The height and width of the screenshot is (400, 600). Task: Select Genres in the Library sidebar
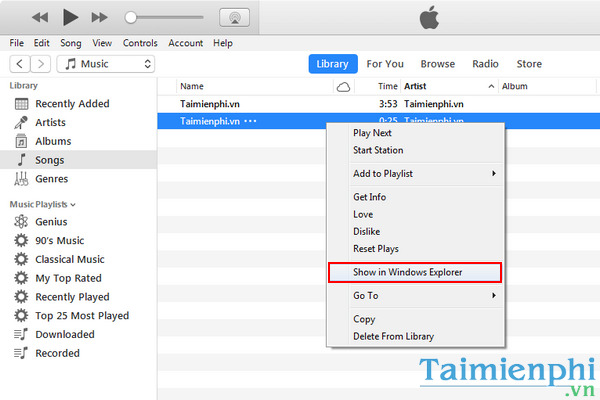[x=78, y=179]
